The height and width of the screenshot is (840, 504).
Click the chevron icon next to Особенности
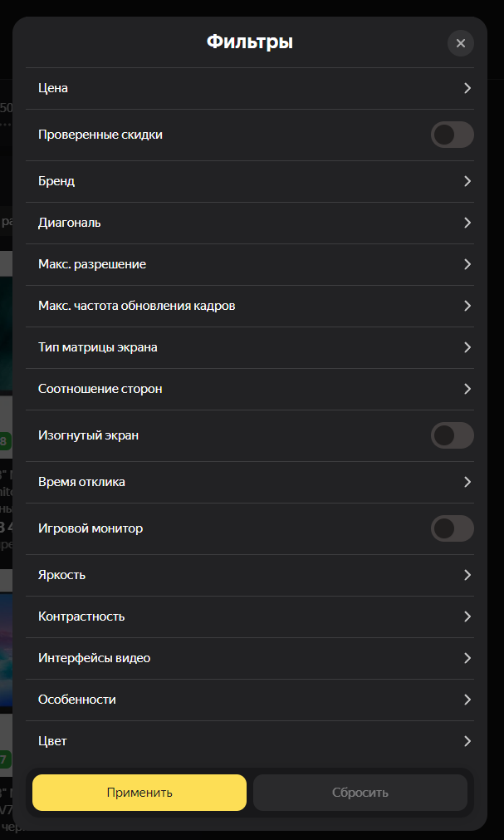[x=467, y=700]
